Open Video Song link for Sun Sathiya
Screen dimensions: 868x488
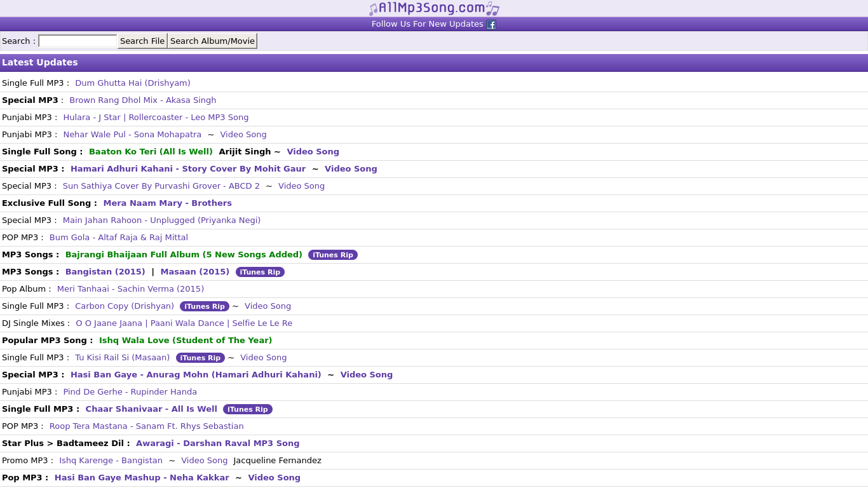[301, 186]
